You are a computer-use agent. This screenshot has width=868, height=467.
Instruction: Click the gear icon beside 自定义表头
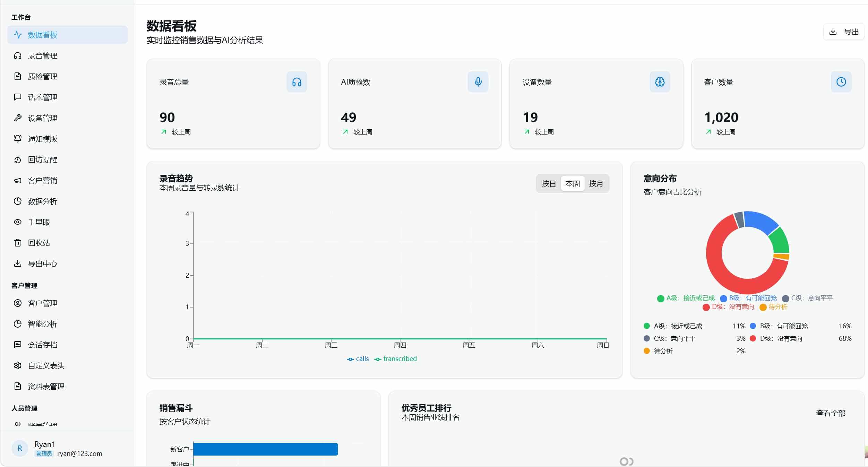[x=18, y=365]
